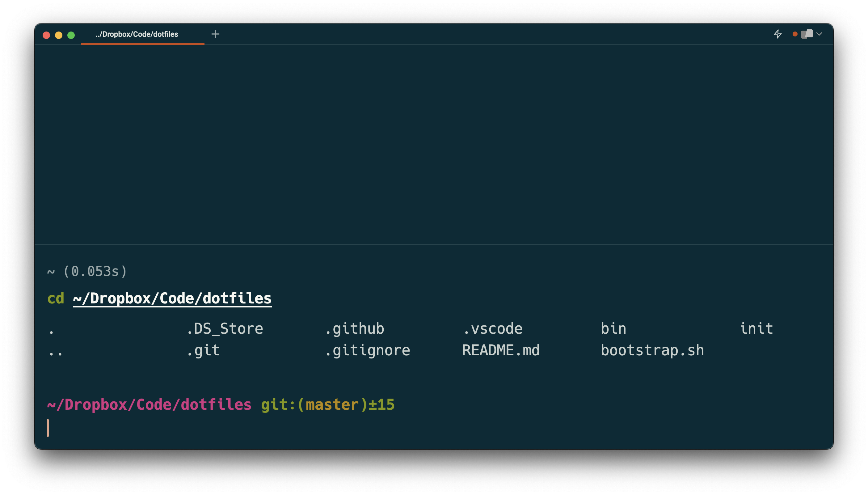Click the pink ~/Dropbox/Code/dotfiles prompt directory
This screenshot has height=495, width=868.
point(149,404)
